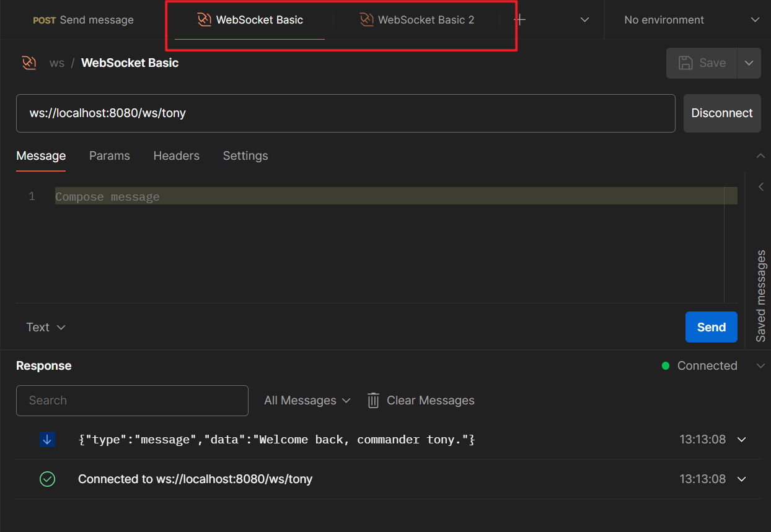Collapse the message composer section chevron
Image resolution: width=771 pixels, height=532 pixels.
tap(760, 156)
